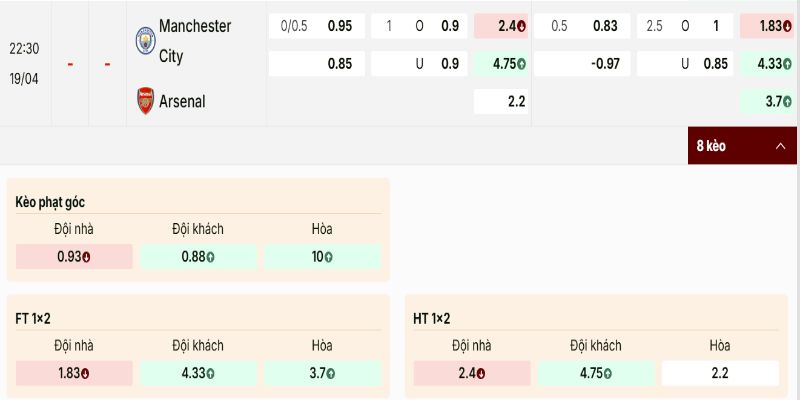
Task: Select HT 1×2 draw odds 2.2 in bottom panel
Action: coord(720,374)
